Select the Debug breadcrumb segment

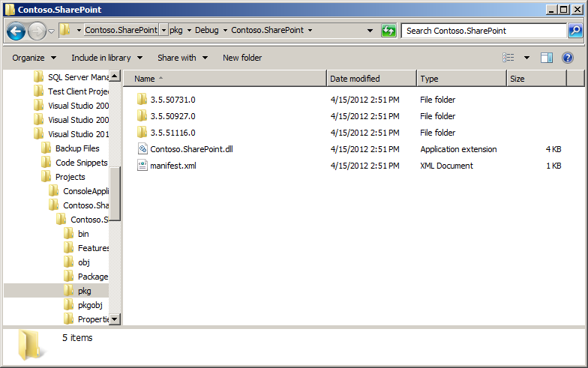coord(207,30)
